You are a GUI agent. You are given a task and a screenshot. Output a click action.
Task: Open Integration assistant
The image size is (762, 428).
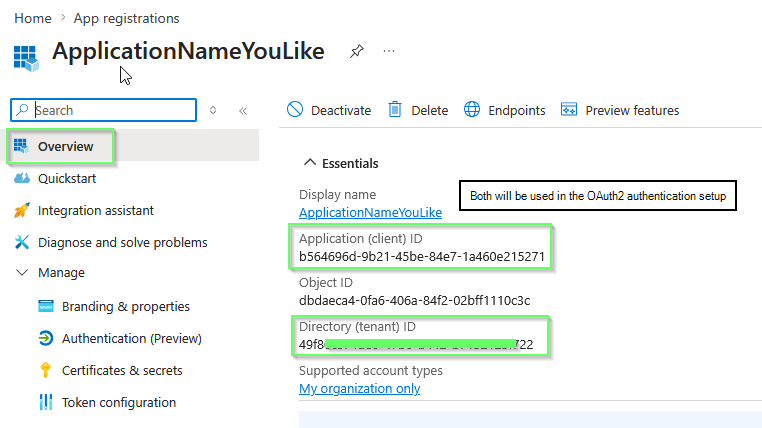pyautogui.click(x=96, y=210)
